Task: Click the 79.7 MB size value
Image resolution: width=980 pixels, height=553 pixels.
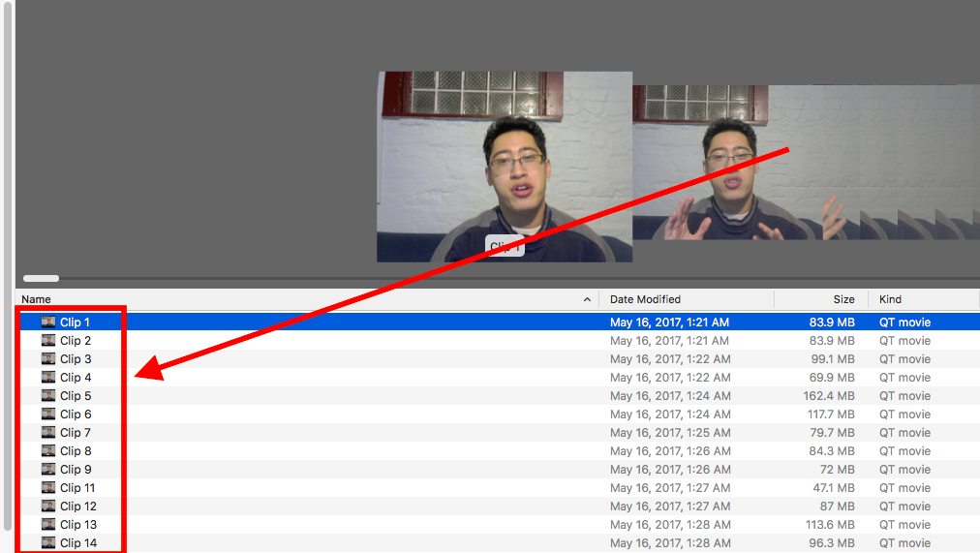Action: [x=832, y=432]
